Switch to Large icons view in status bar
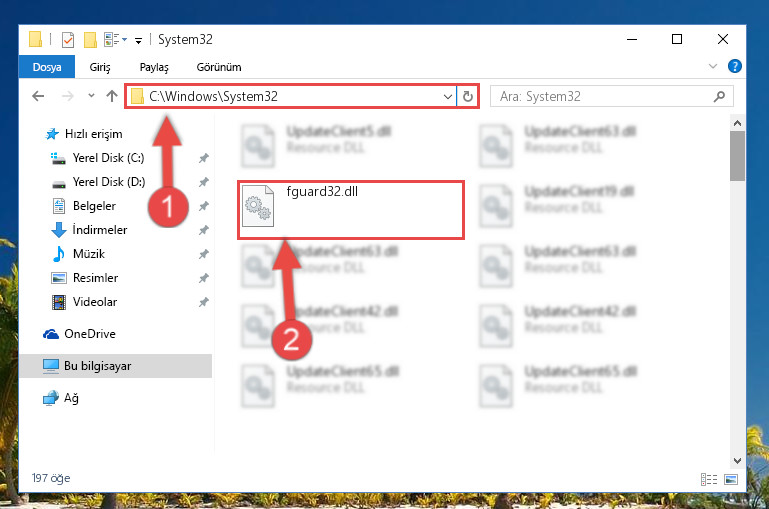The width and height of the screenshot is (769, 509). (x=731, y=479)
